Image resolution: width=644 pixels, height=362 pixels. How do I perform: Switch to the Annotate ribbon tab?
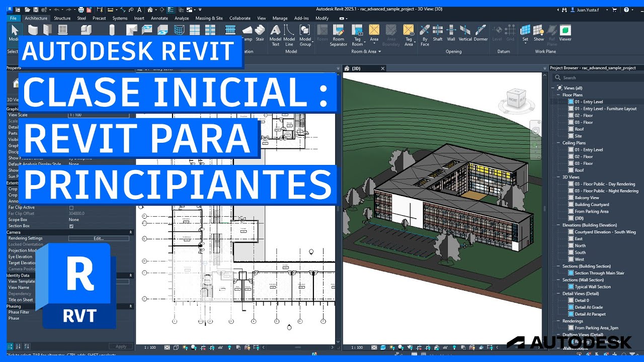(x=159, y=18)
